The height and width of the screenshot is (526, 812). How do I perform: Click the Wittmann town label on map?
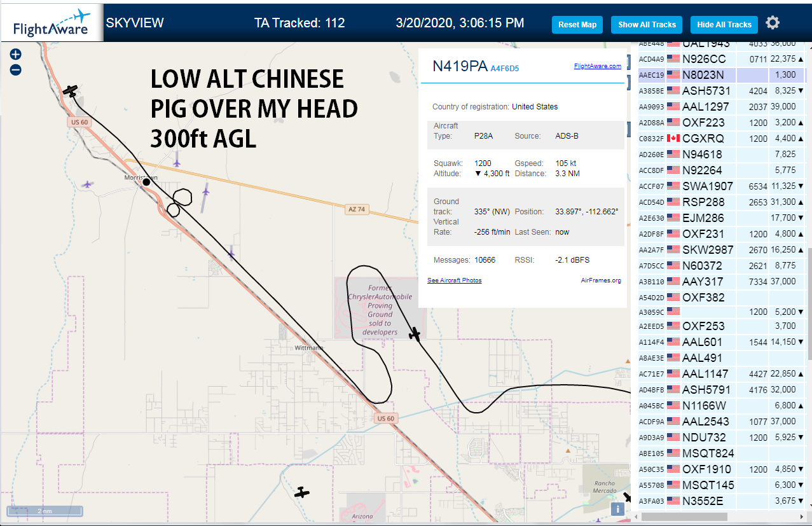(309, 348)
